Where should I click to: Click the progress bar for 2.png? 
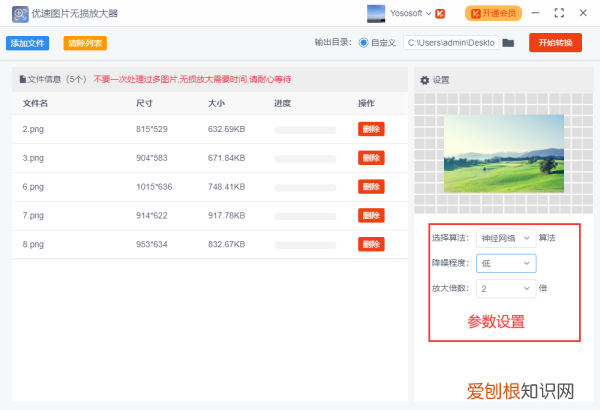[305, 130]
